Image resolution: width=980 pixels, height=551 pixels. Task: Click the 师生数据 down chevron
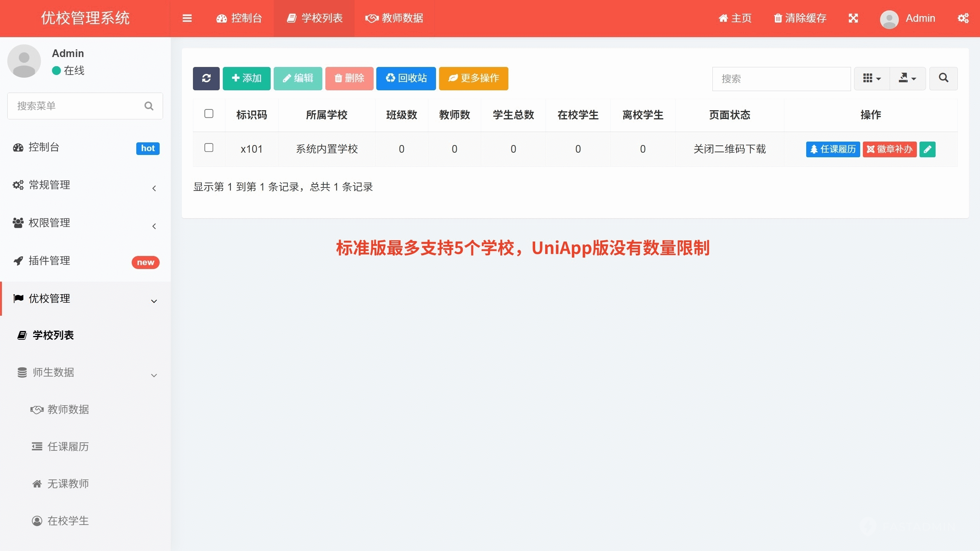[154, 376]
